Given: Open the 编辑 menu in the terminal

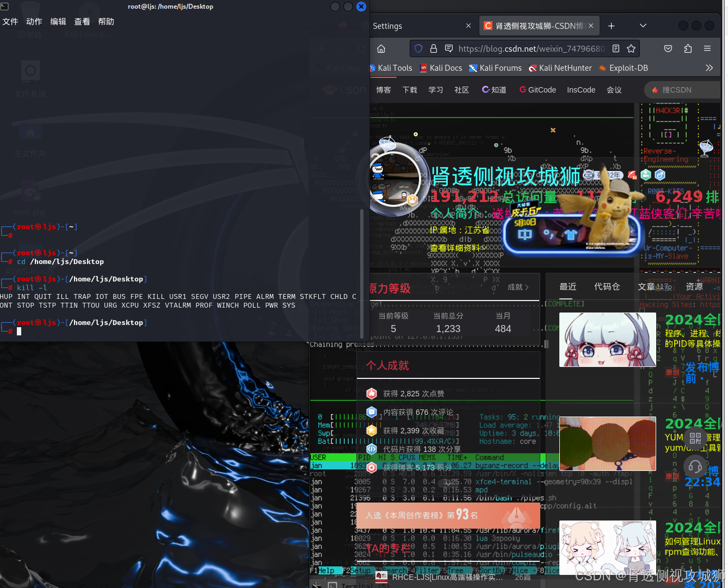Looking at the screenshot, I should (58, 22).
